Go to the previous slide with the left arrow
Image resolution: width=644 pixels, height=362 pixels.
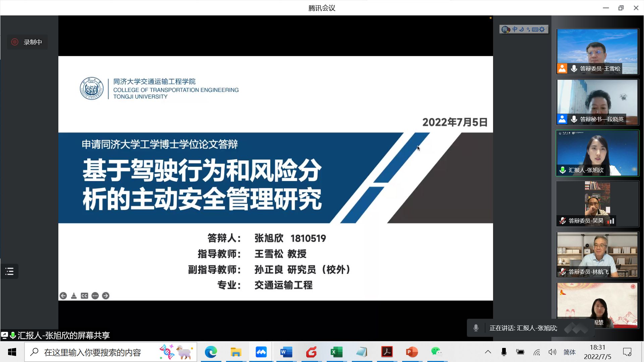click(63, 296)
